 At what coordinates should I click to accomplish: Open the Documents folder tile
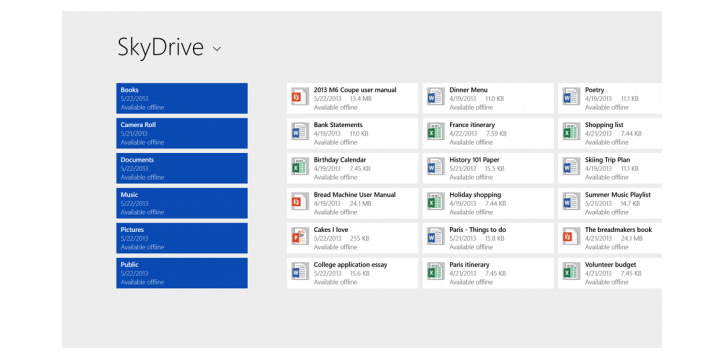click(182, 168)
